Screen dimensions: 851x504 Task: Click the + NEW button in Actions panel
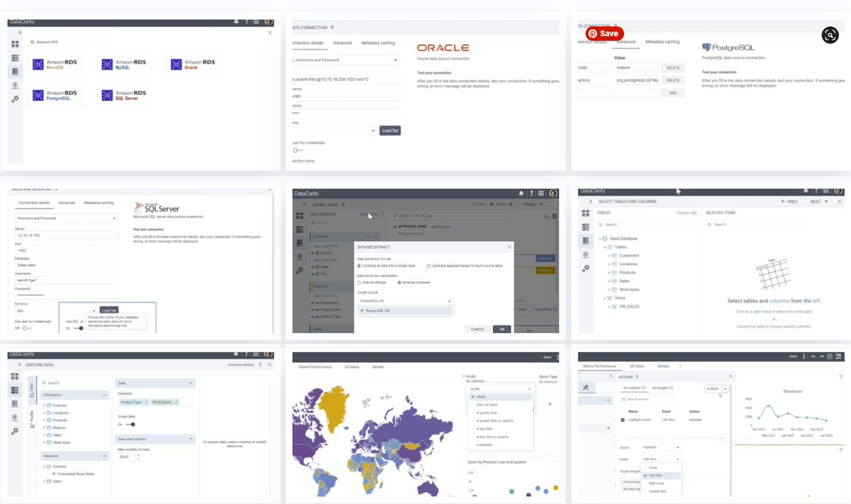click(x=711, y=388)
